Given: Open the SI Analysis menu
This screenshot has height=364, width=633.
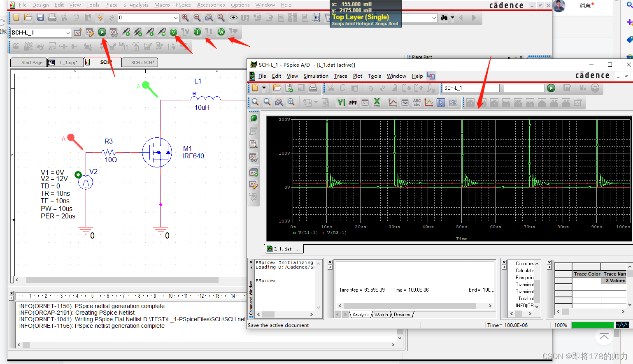Looking at the screenshot, I should [x=136, y=5].
